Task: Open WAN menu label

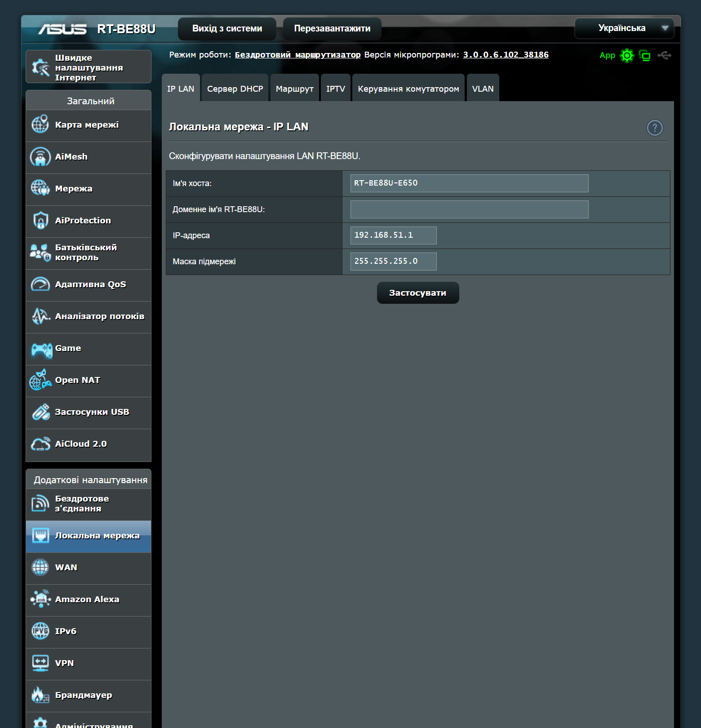Action: pyautogui.click(x=66, y=567)
